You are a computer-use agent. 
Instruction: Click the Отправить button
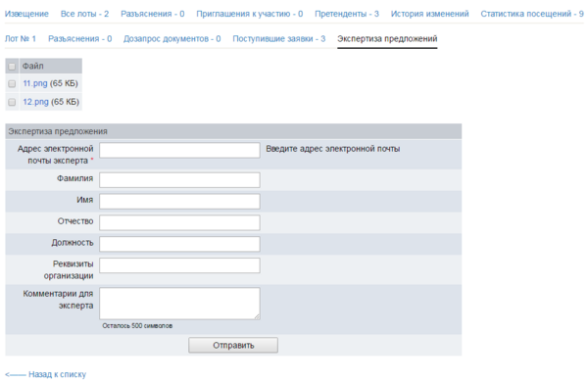pyautogui.click(x=233, y=345)
